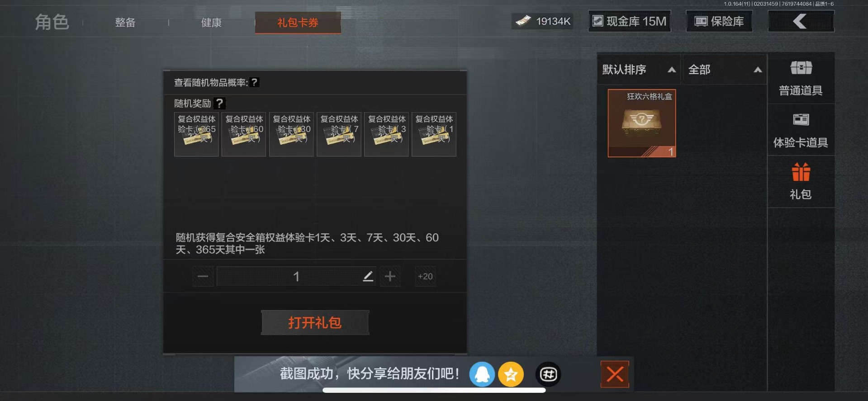
Task: Add twenty with the +20 button
Action: [x=425, y=276]
